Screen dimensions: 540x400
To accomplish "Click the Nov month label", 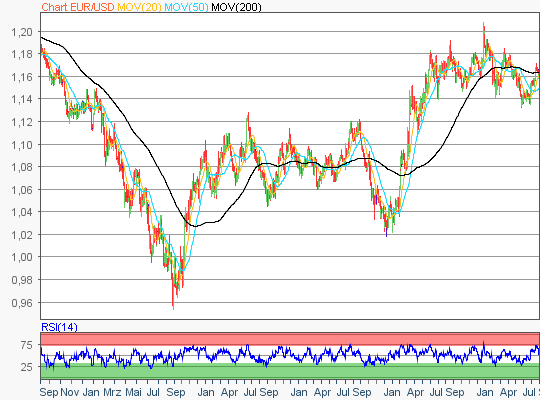I will click(70, 392).
